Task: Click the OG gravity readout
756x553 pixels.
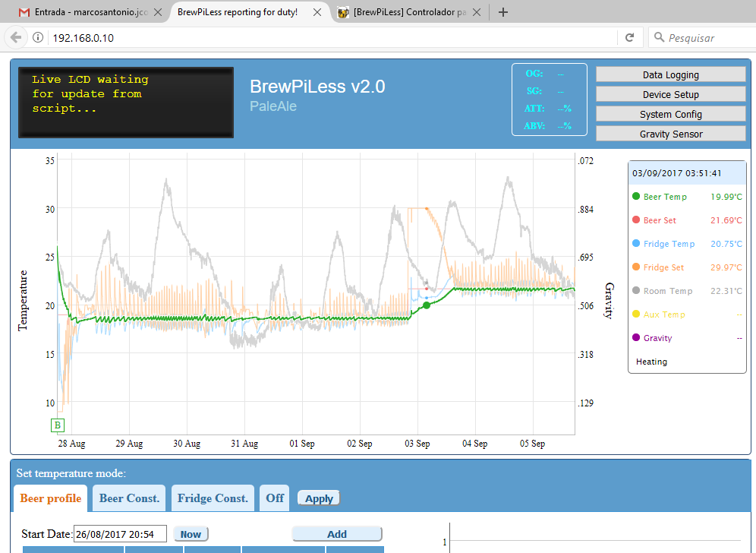Action: click(x=545, y=74)
